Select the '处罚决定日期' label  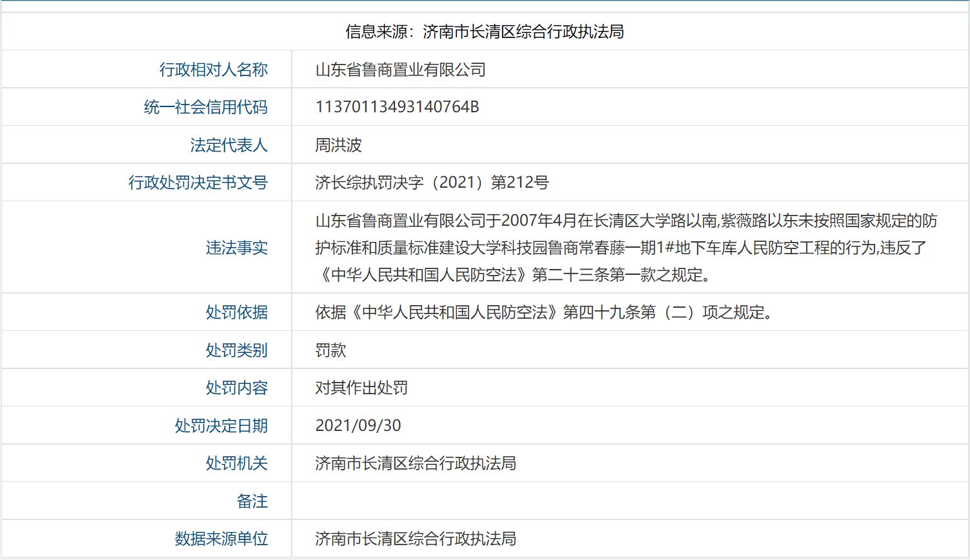(221, 426)
